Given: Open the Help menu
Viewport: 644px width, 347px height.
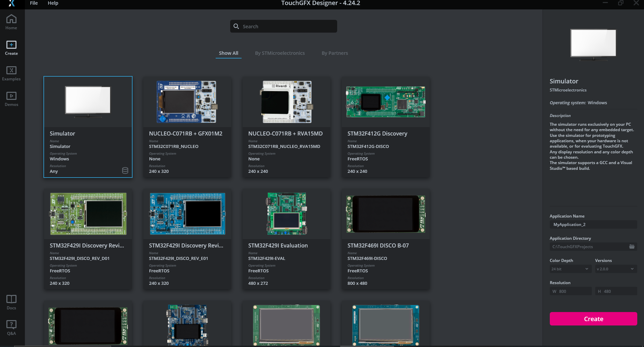Looking at the screenshot, I should (53, 3).
